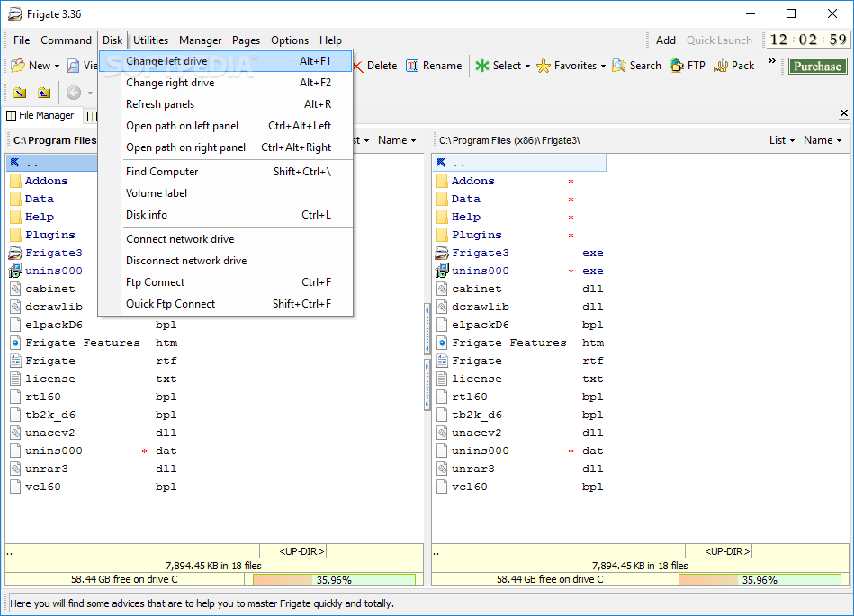Select elpackD6 in left panel
Viewport: 854px width, 616px height.
(93, 325)
